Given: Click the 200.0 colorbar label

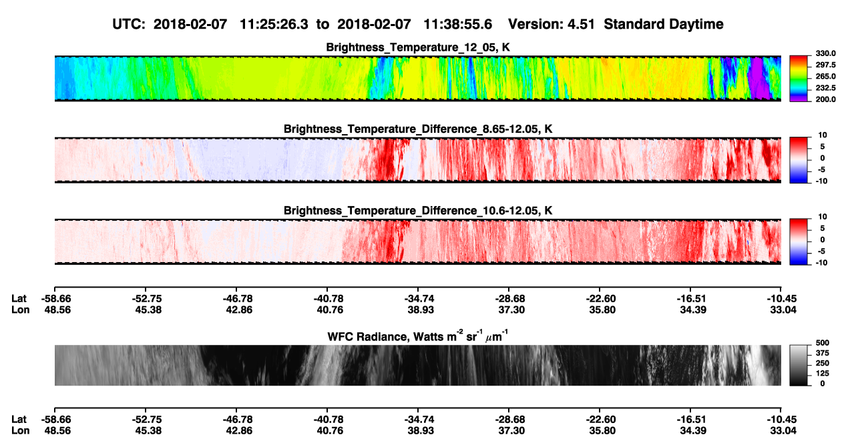Looking at the screenshot, I should click(825, 99).
